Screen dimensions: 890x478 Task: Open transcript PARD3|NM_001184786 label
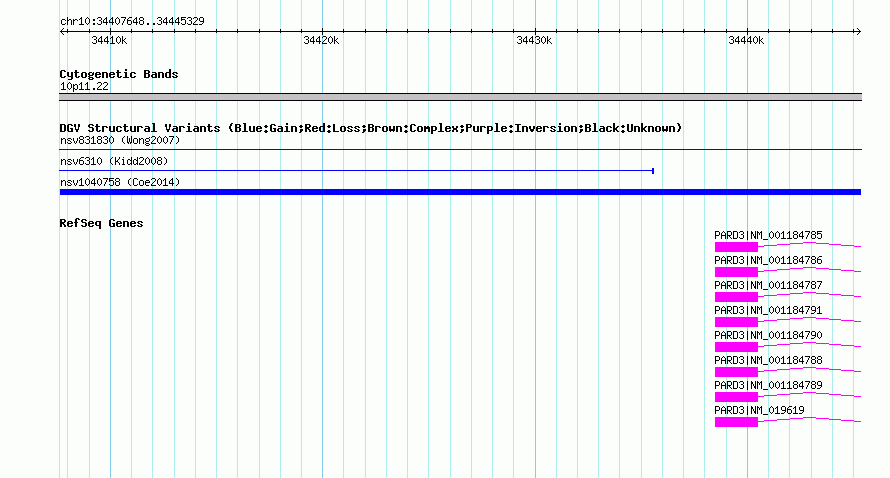(x=768, y=260)
